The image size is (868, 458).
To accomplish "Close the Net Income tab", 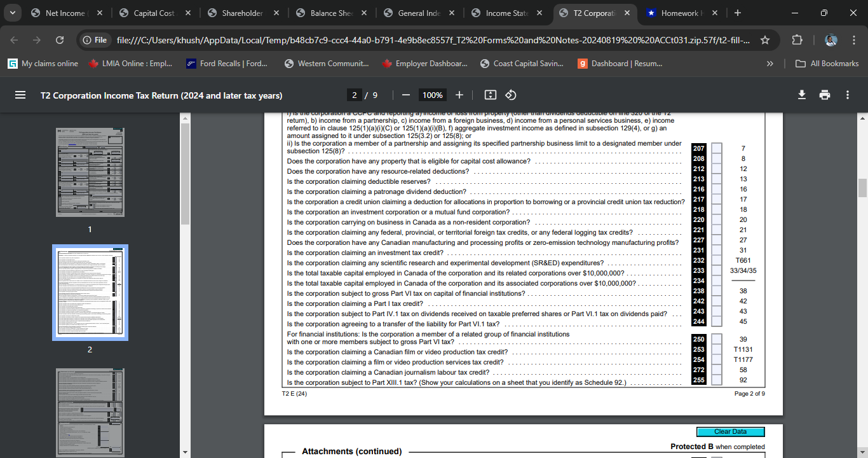I will [100, 13].
